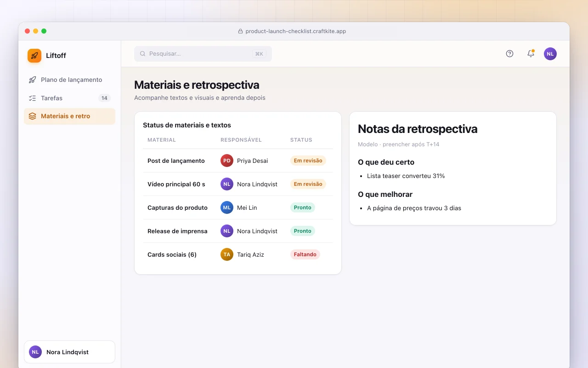Click Em revisão status for Vídeo principal
The width and height of the screenshot is (588, 368).
[x=308, y=184]
